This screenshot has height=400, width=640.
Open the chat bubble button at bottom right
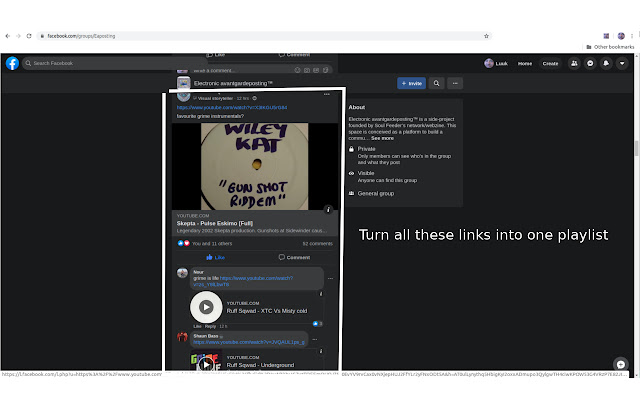pos(621,364)
